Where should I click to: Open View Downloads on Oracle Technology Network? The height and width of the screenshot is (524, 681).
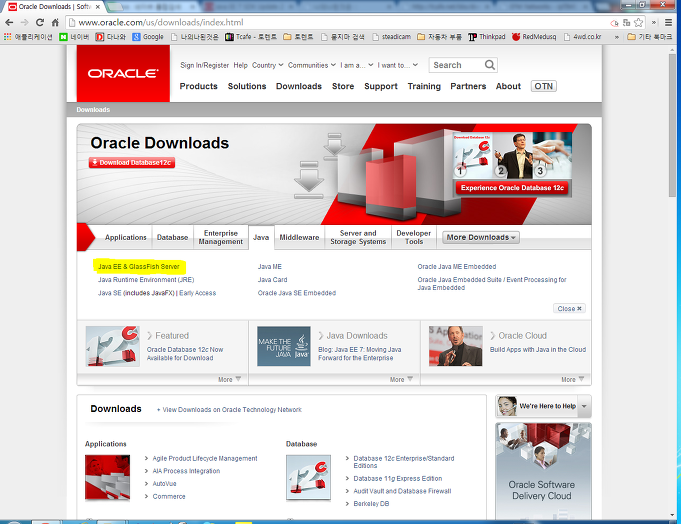[x=232, y=410]
